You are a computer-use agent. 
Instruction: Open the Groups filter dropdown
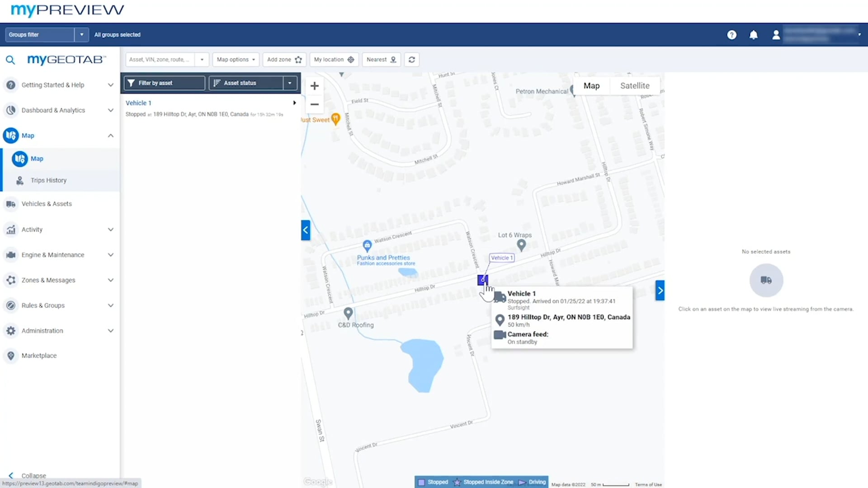pos(81,35)
